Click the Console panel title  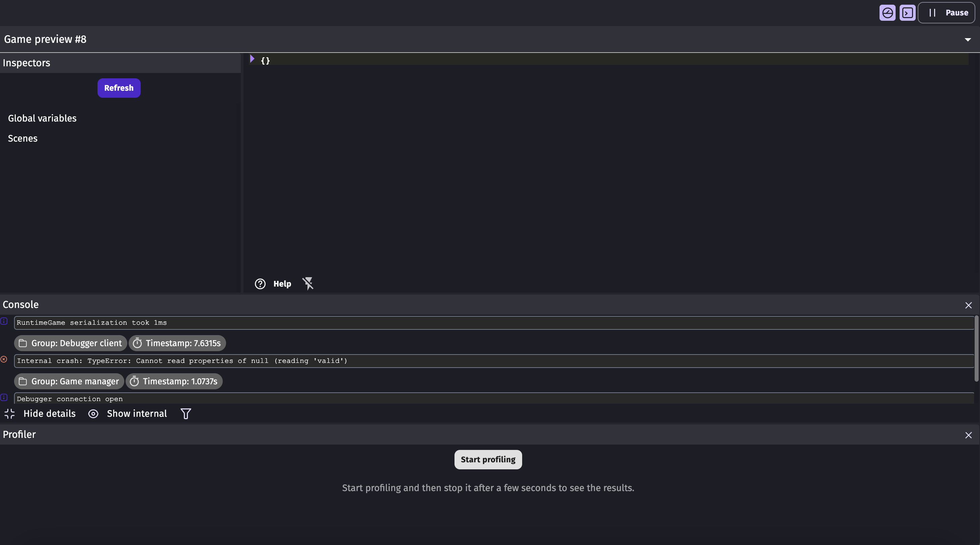(x=20, y=305)
